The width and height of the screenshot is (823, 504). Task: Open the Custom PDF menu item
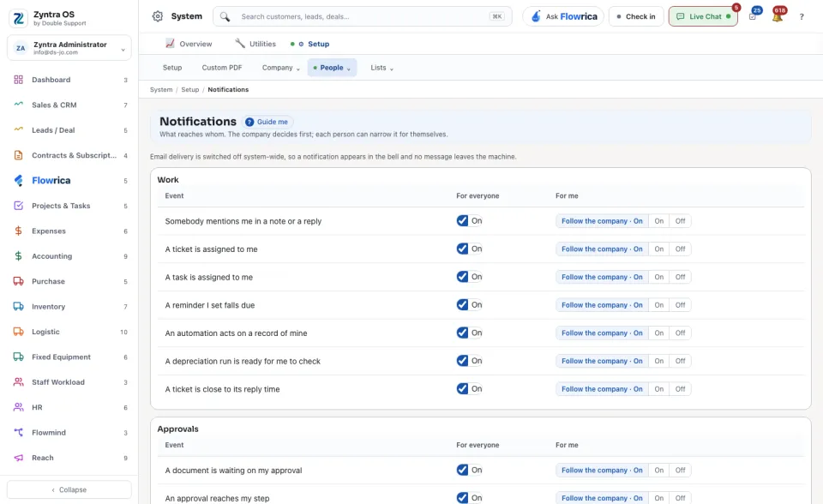[x=222, y=68]
